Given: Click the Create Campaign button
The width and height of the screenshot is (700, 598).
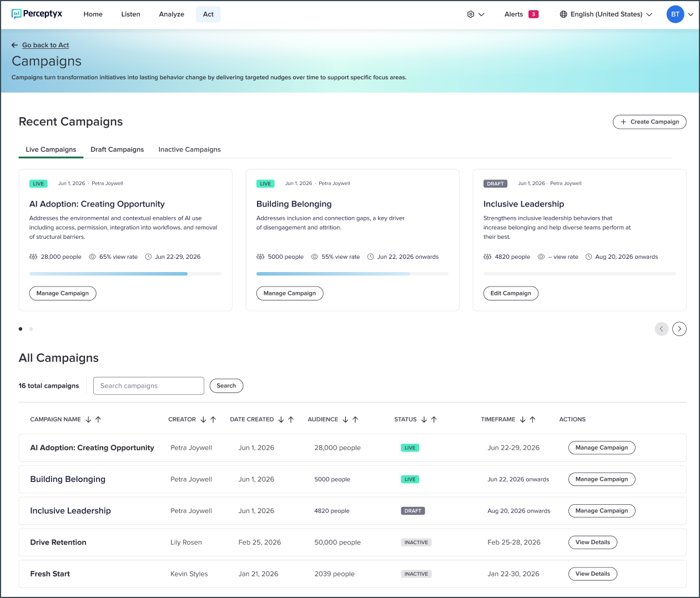Looking at the screenshot, I should [x=649, y=122].
